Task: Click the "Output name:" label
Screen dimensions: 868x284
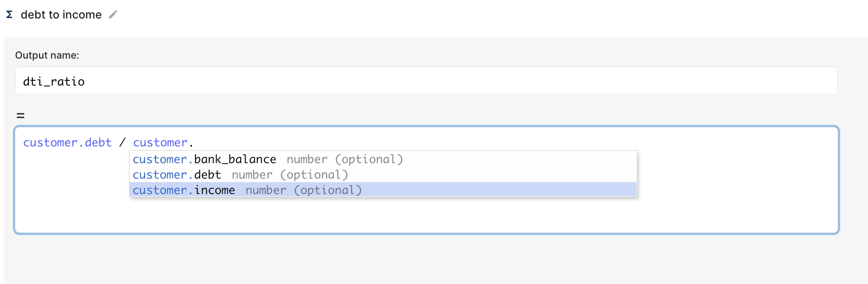Action: pos(47,55)
